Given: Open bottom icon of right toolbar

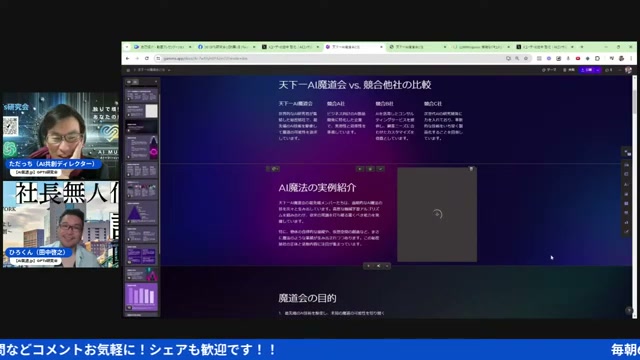Looking at the screenshot, I should [627, 231].
